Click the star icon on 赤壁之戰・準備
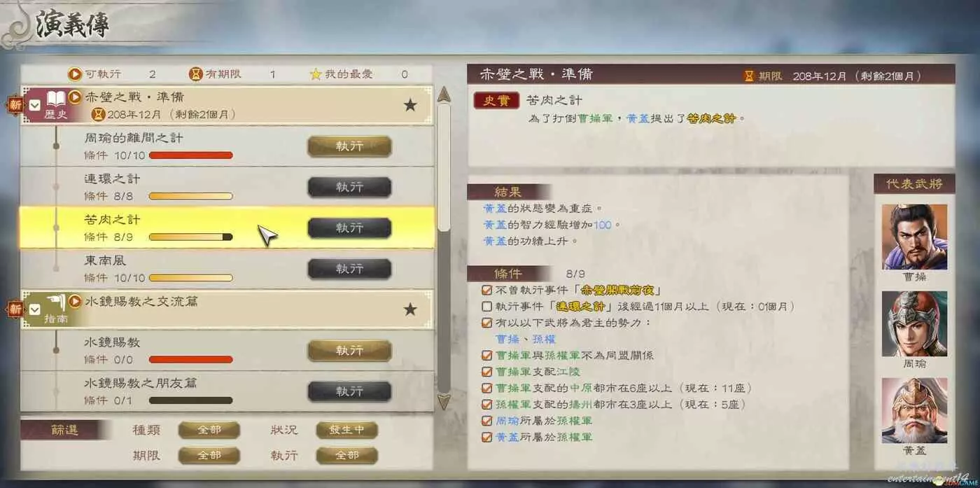 [x=410, y=105]
